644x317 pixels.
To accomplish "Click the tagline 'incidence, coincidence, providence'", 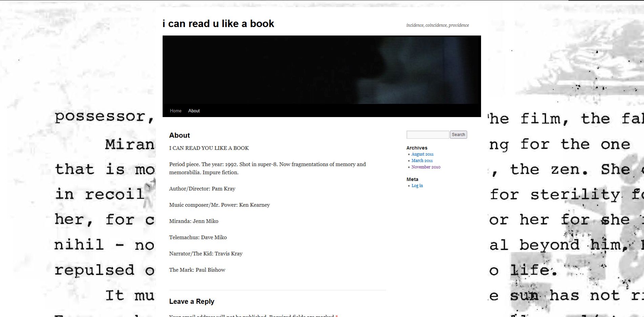I will [x=437, y=25].
